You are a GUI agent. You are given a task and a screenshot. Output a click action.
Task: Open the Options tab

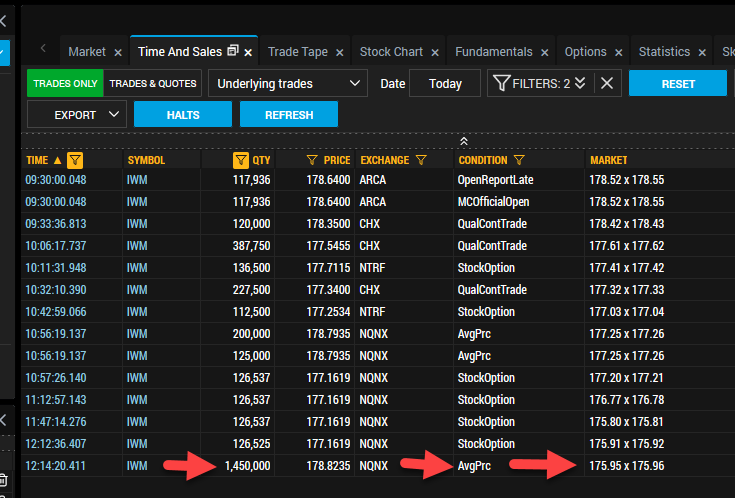pos(585,52)
